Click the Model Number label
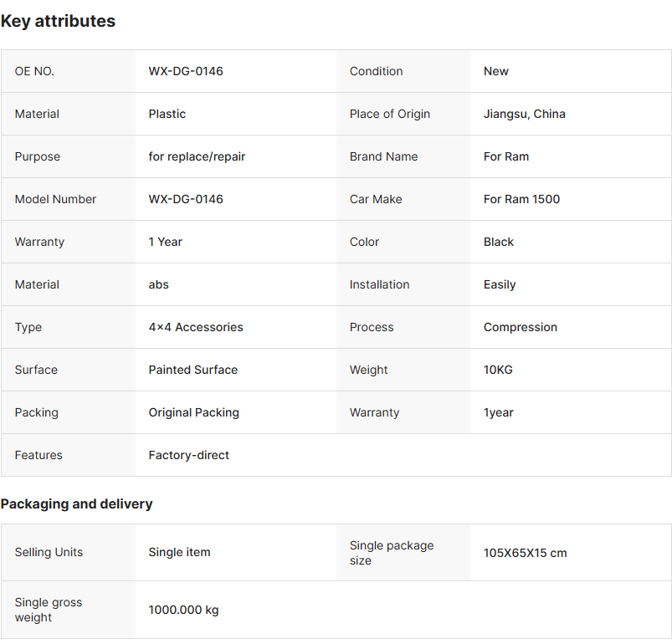Screen dimensions: 672x644 coord(55,199)
